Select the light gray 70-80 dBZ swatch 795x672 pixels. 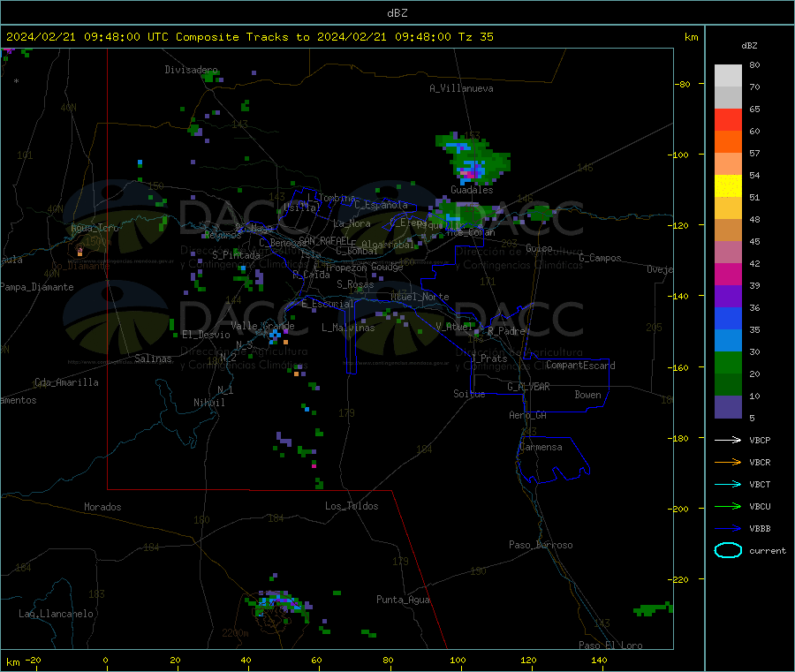728,76
